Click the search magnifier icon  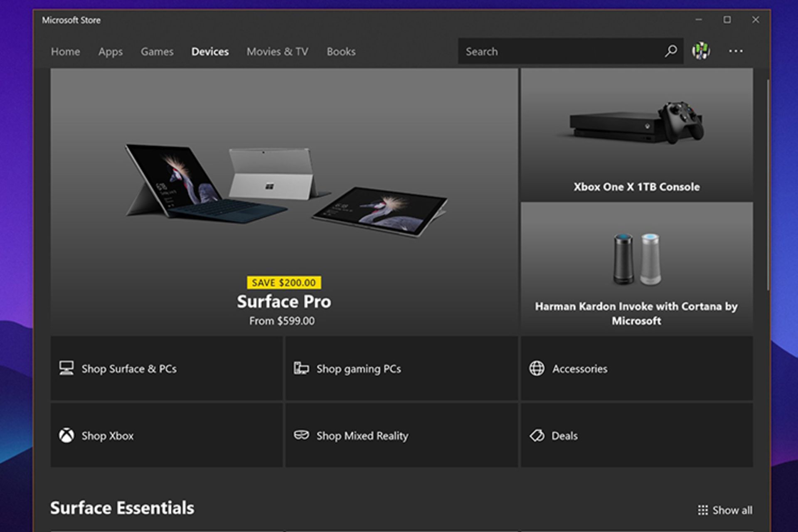(x=670, y=51)
